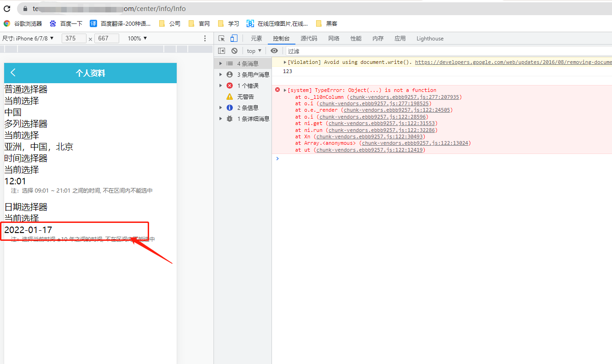Screen dimensions: 612x364
Task: Focus the 过滤 filter input field
Action: [449, 51]
